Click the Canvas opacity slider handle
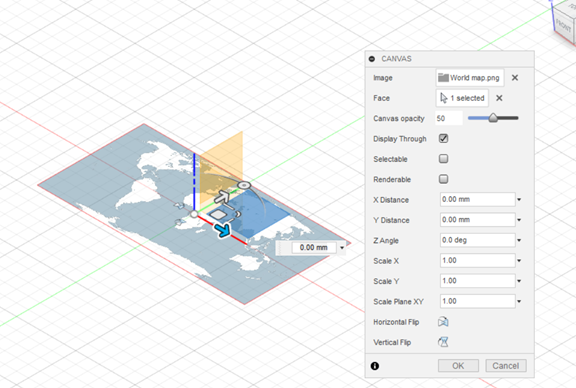576x388 pixels. point(493,118)
